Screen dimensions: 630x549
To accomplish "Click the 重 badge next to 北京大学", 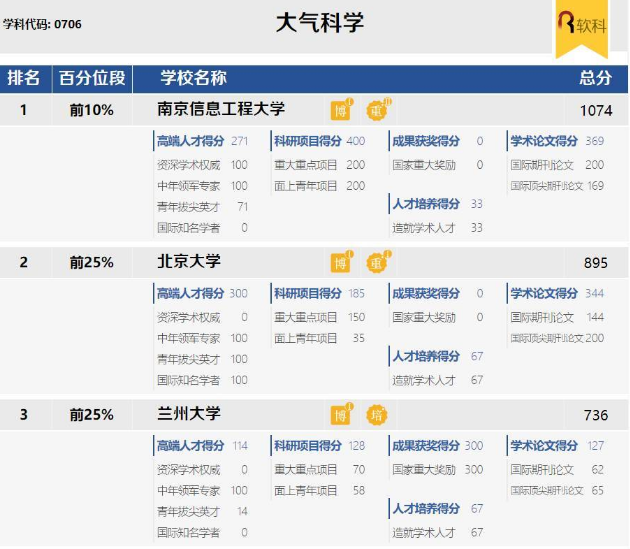I will [x=377, y=262].
